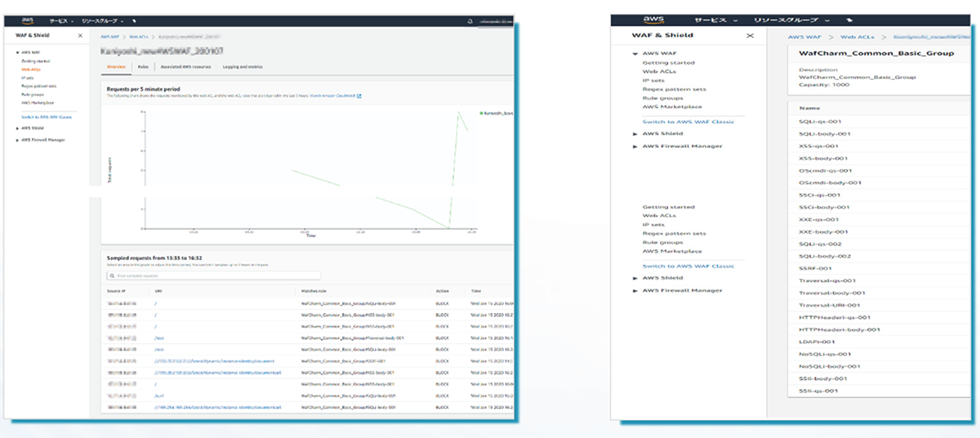Collapse the AWS WAF tree in left sidebar
This screenshot has width=980, height=438.
pos(18,52)
